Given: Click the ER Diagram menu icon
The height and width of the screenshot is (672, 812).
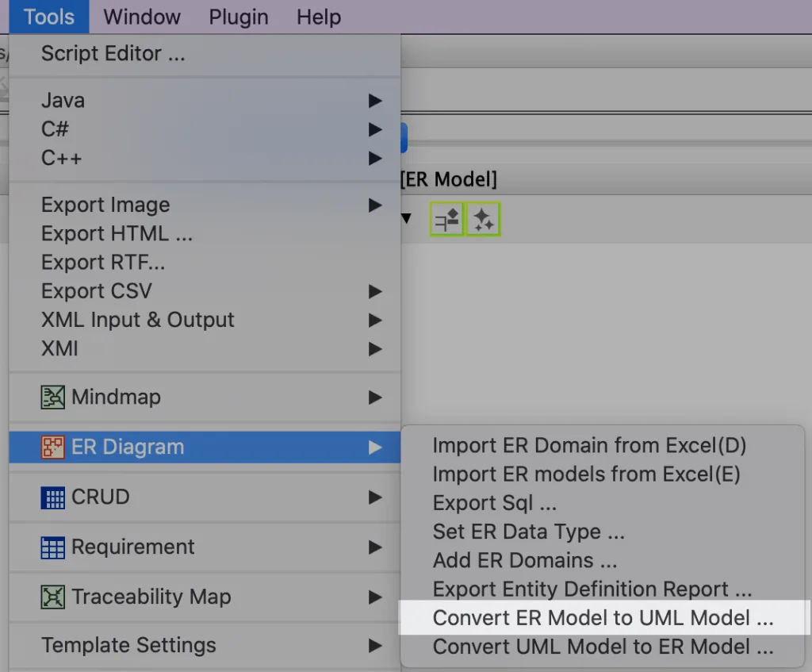Looking at the screenshot, I should pyautogui.click(x=53, y=447).
